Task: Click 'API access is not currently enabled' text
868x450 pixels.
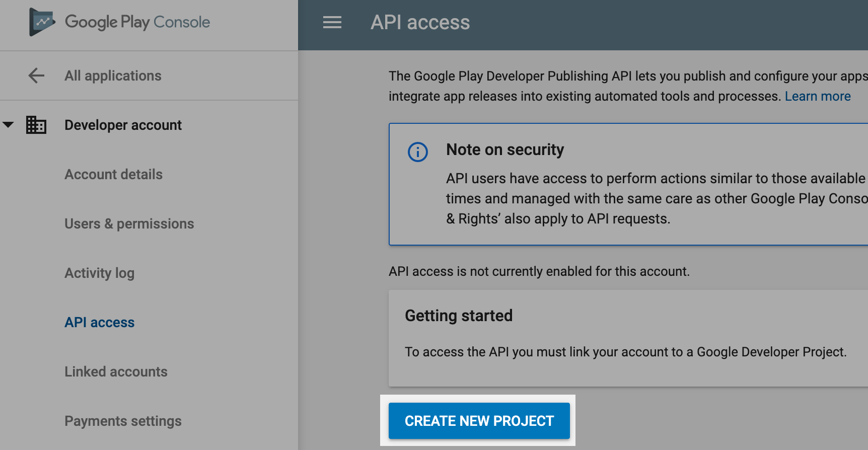Action: (x=539, y=271)
